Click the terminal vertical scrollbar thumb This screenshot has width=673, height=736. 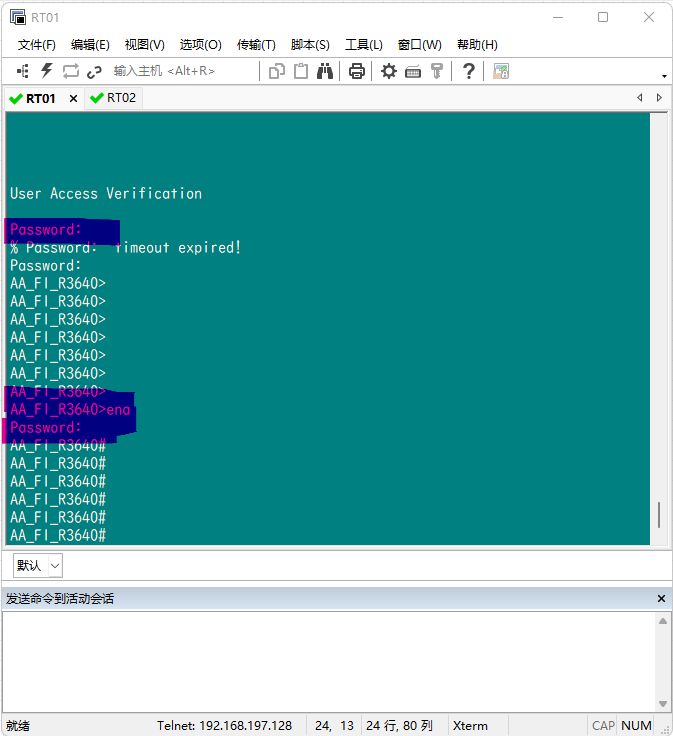(658, 514)
